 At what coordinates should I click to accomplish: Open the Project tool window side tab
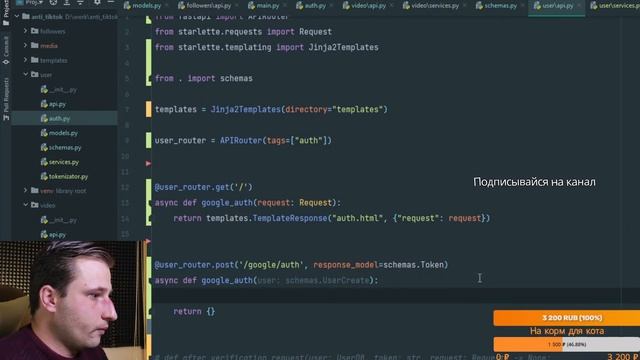[5, 13]
